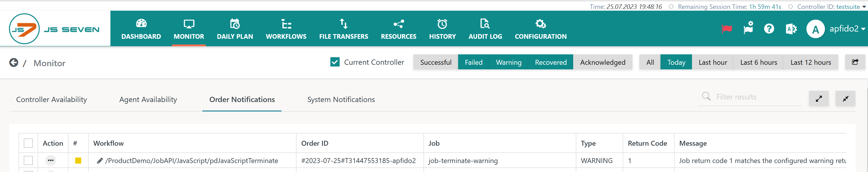868x172 pixels.
Task: Click the red flag notification icon
Action: [727, 29]
